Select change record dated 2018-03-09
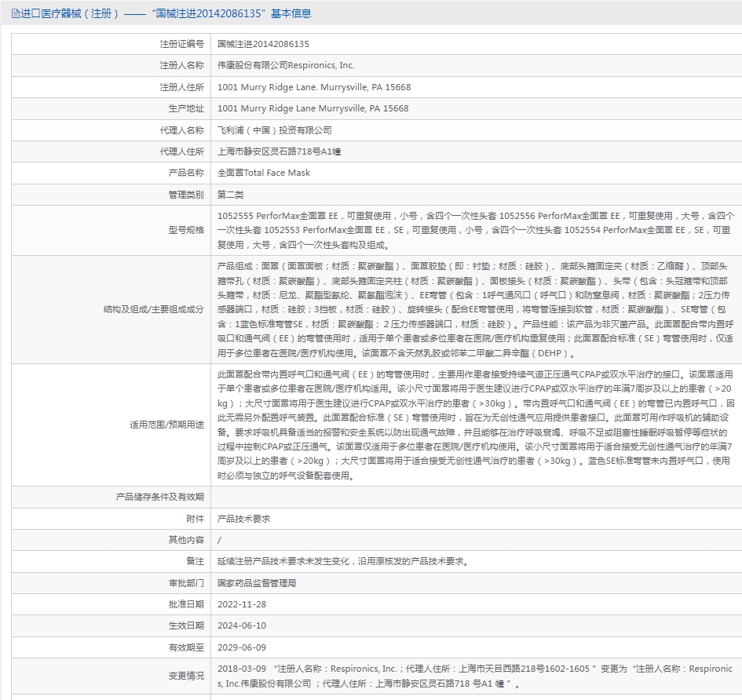 pos(475,676)
